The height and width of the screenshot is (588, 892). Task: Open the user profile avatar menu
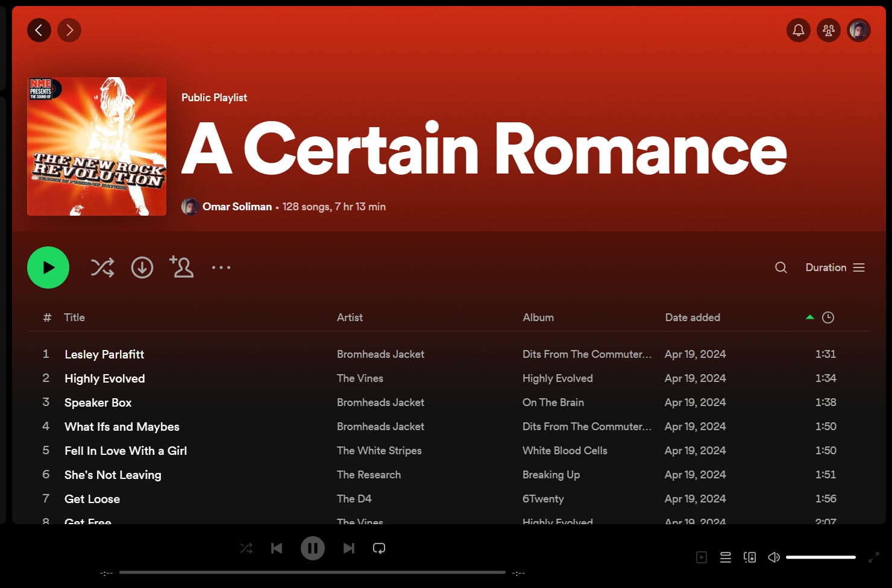coord(859,30)
